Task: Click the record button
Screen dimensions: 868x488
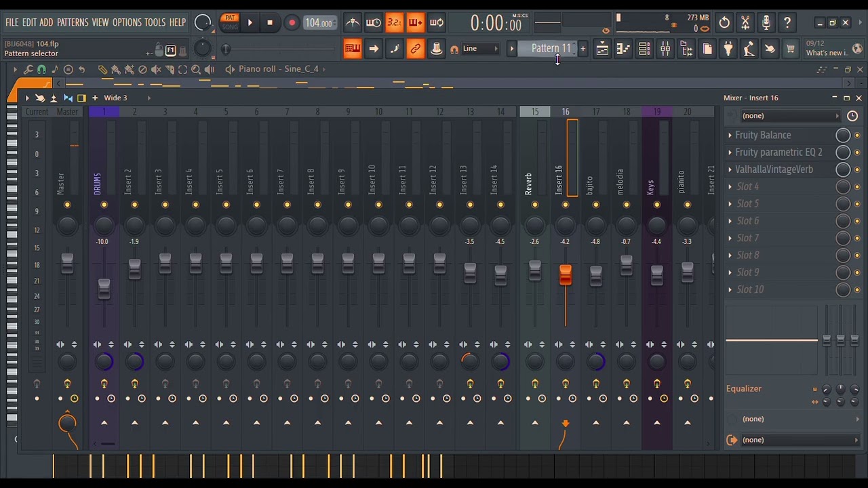Action: [x=292, y=23]
